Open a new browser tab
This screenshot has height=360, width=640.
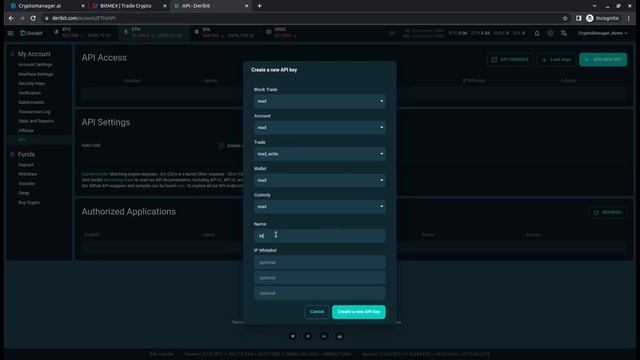click(x=259, y=6)
